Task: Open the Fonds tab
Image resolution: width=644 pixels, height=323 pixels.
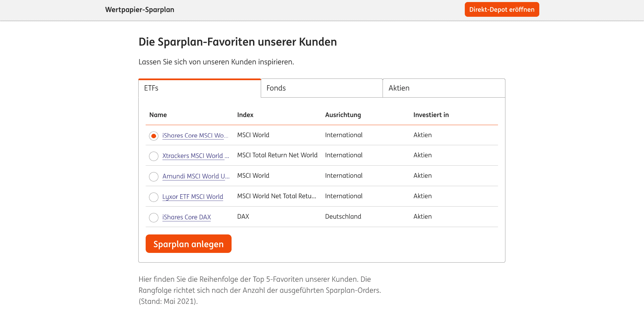Action: (322, 88)
